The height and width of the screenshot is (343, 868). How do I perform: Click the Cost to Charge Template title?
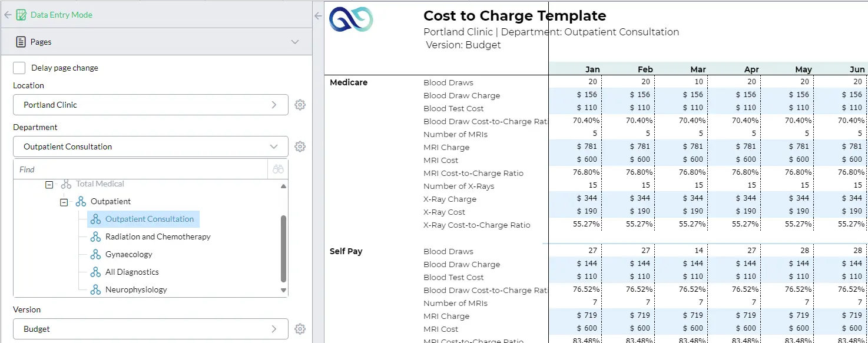(515, 16)
